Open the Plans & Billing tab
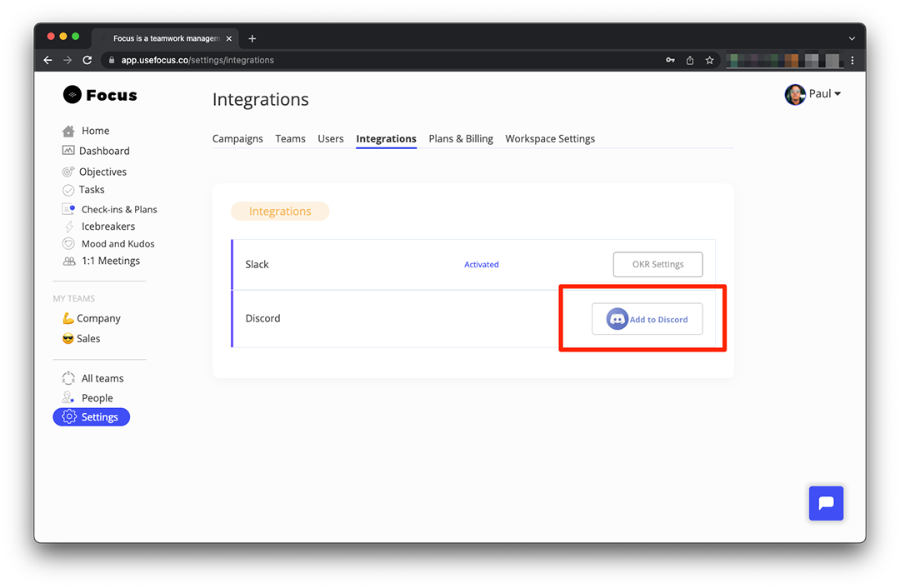The image size is (900, 588). (x=461, y=138)
